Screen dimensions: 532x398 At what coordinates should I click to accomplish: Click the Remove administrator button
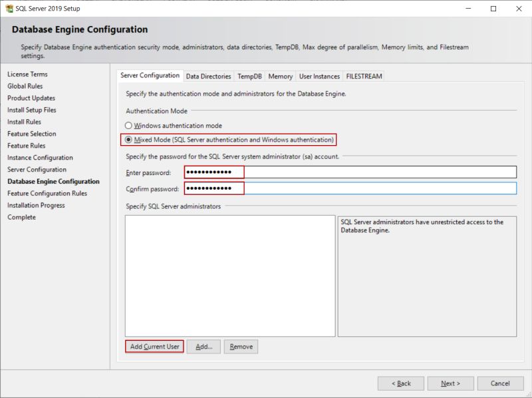[241, 346]
